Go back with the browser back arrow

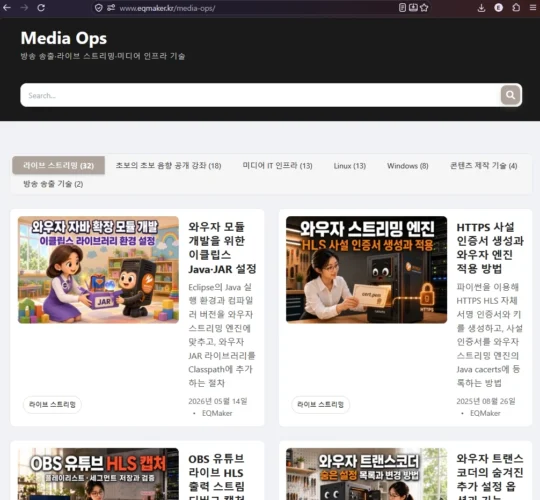(7, 8)
